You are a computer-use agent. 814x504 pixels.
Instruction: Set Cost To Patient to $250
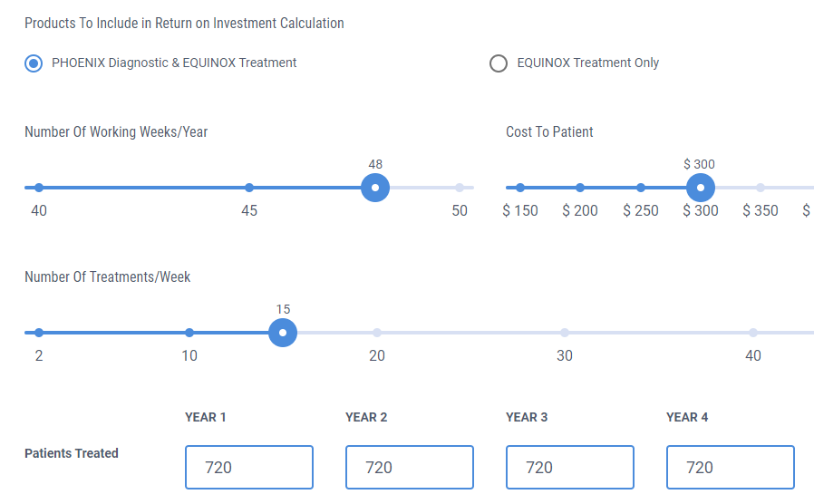(x=641, y=188)
